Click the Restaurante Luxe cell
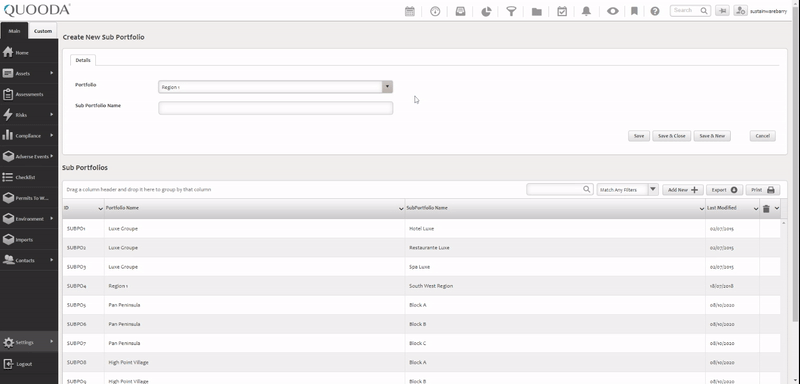Screen dimensions: 800x384 [x=555, y=248]
